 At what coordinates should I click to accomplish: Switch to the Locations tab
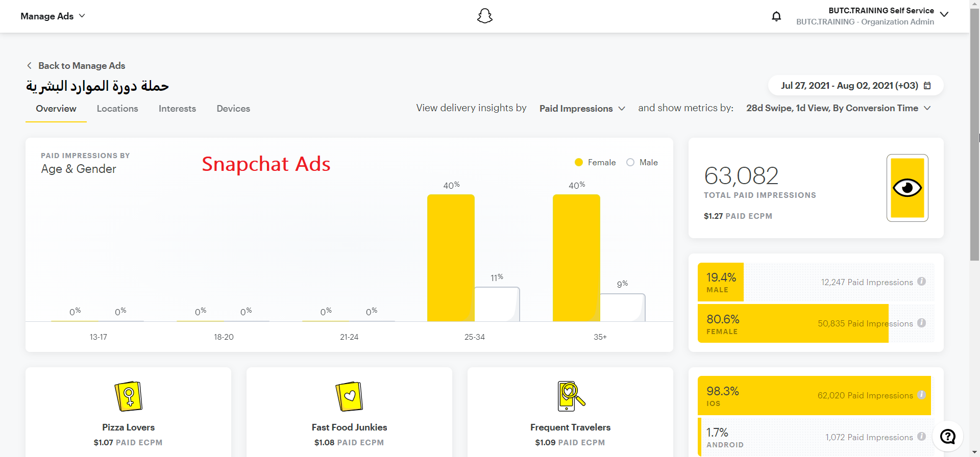click(x=117, y=109)
